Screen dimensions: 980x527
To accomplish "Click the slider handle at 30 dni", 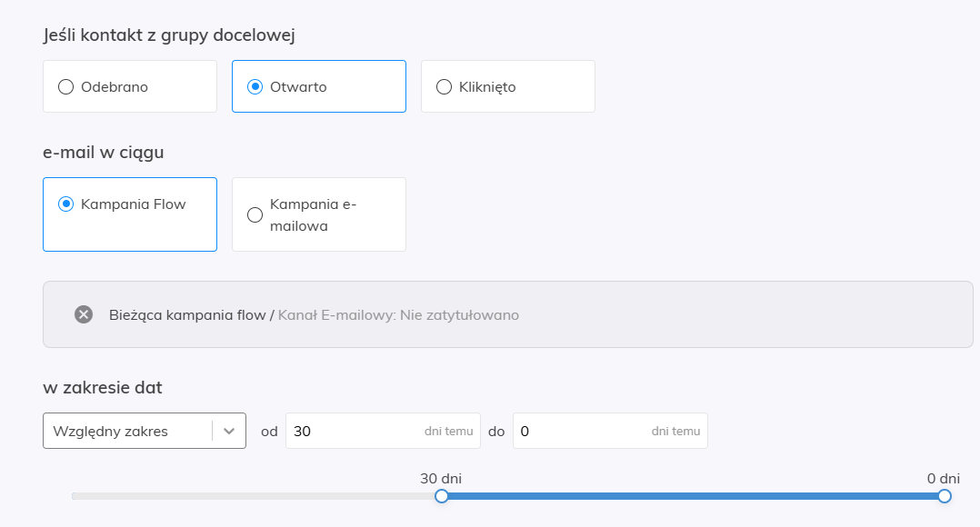I will pos(442,496).
